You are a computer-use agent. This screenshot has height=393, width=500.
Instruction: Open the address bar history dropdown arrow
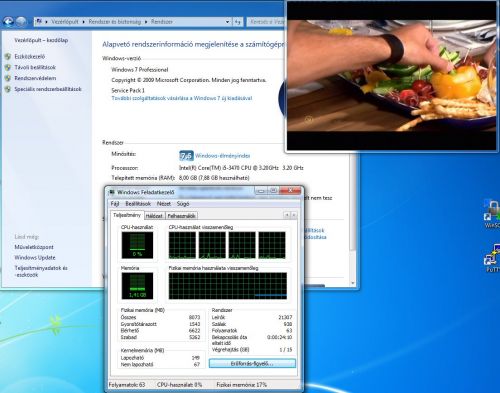[227, 22]
